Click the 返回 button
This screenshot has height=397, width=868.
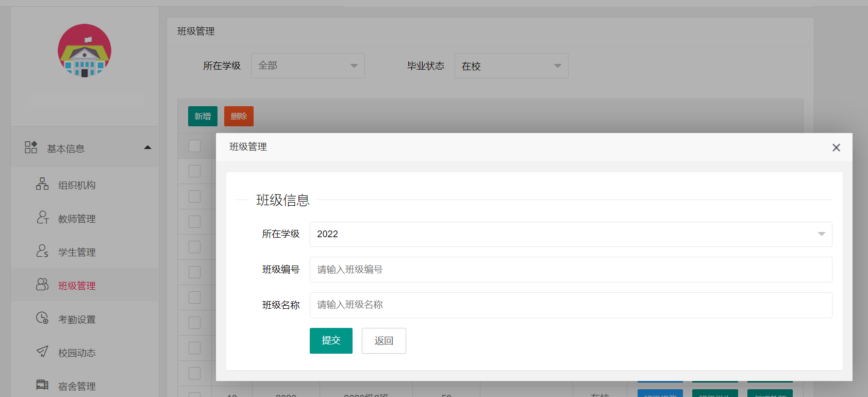(x=383, y=341)
